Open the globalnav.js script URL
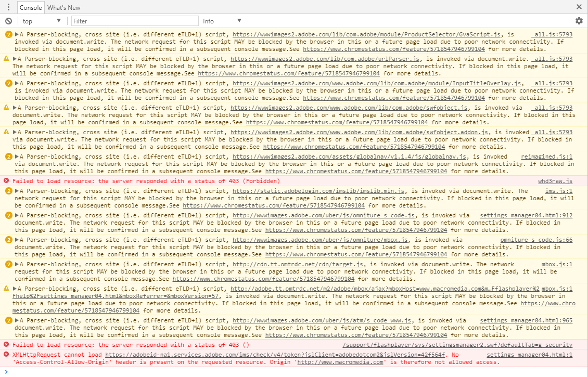Screen dimensions: 588x377 350,157
